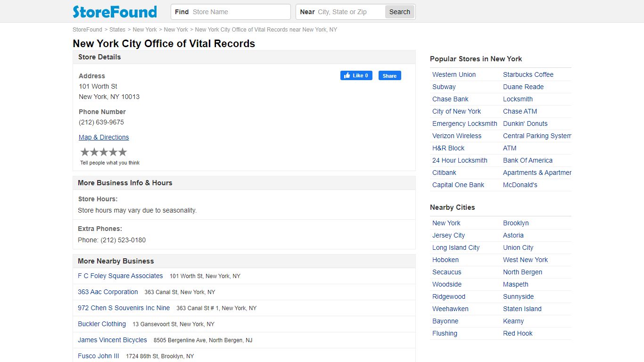Rate the store with the fifth star
The image size is (644, 362).
(123, 152)
